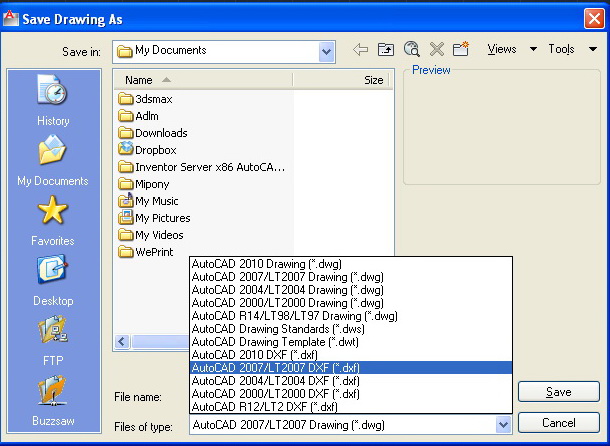
Task: Go to My Documents in the sidebar
Action: [x=53, y=161]
